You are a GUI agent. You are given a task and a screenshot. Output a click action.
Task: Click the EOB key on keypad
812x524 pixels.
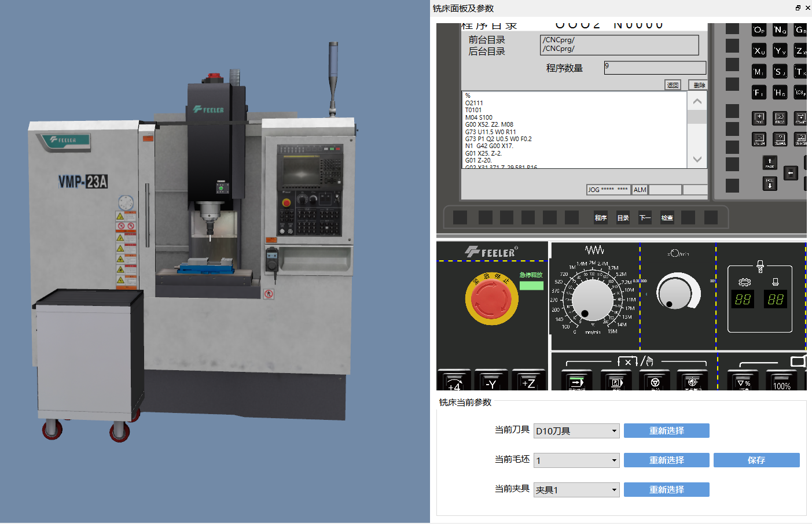point(800,93)
